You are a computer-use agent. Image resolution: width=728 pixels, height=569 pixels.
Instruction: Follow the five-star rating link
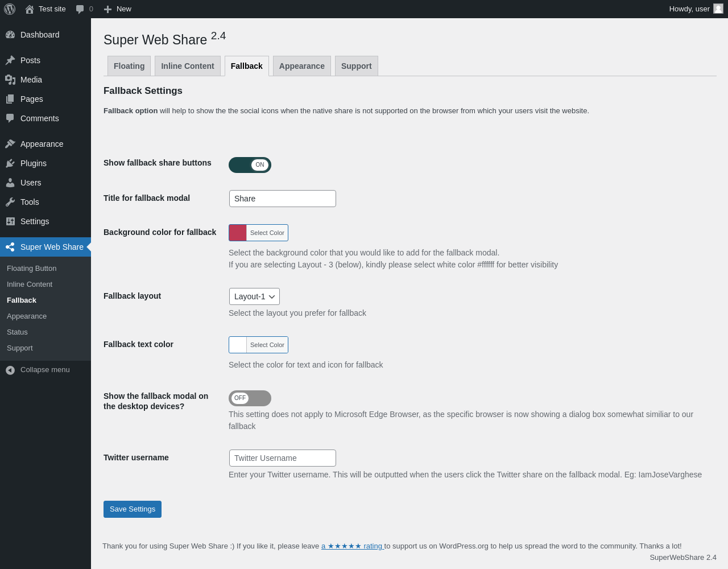point(353,546)
